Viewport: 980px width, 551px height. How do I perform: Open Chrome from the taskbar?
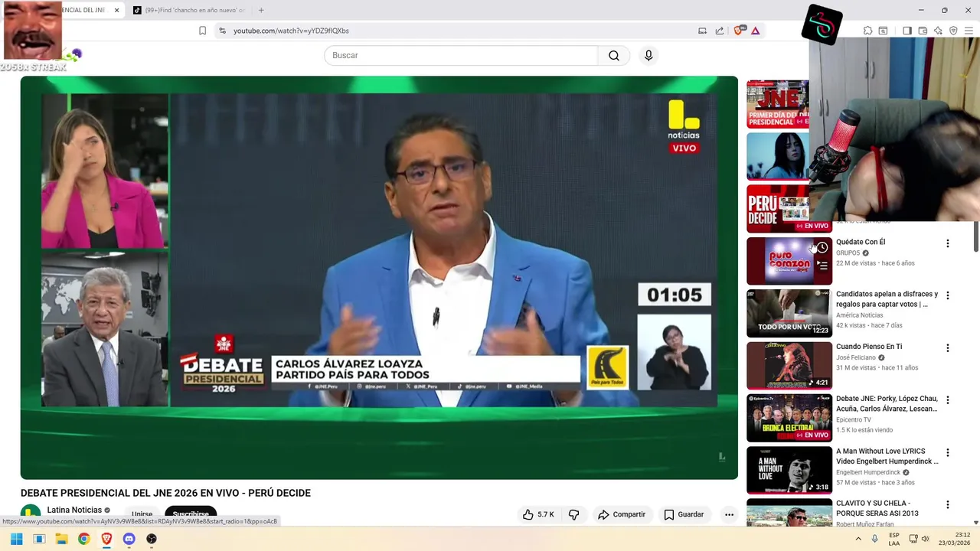[84, 539]
